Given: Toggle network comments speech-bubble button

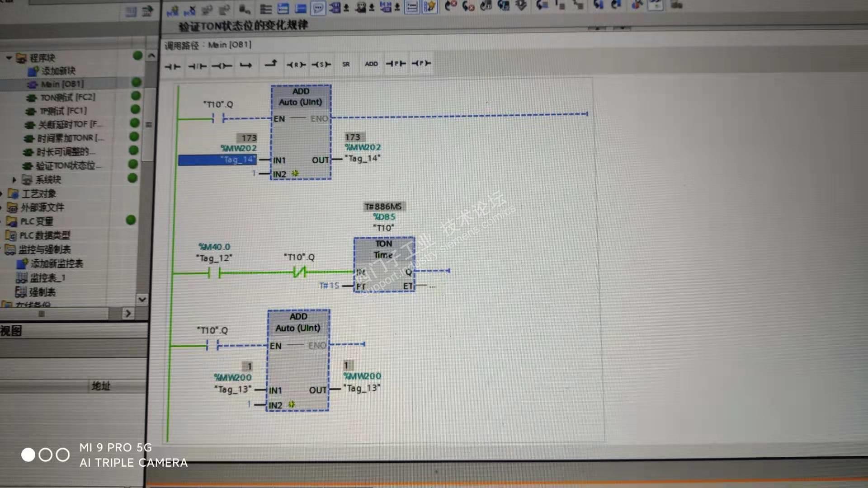Looking at the screenshot, I should pyautogui.click(x=318, y=8).
